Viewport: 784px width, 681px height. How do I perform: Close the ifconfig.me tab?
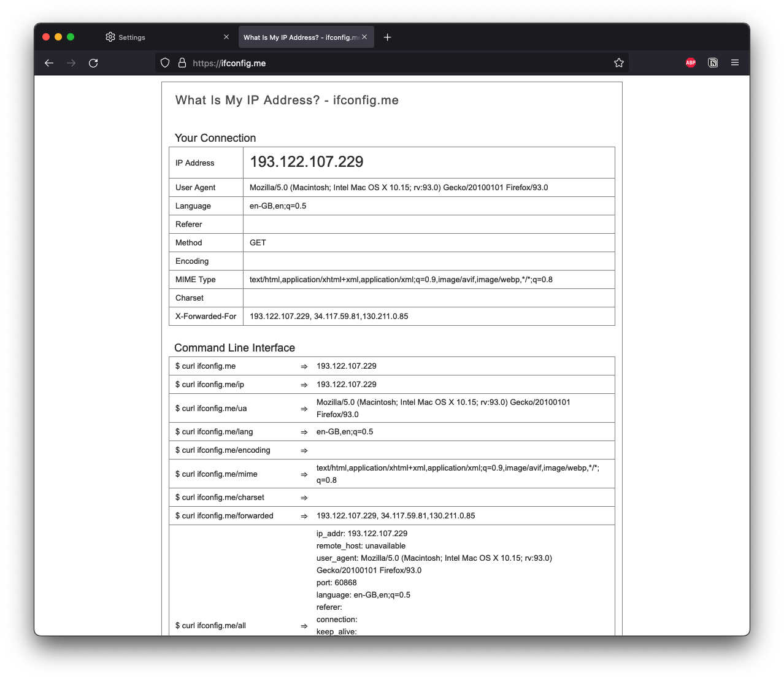coord(364,37)
